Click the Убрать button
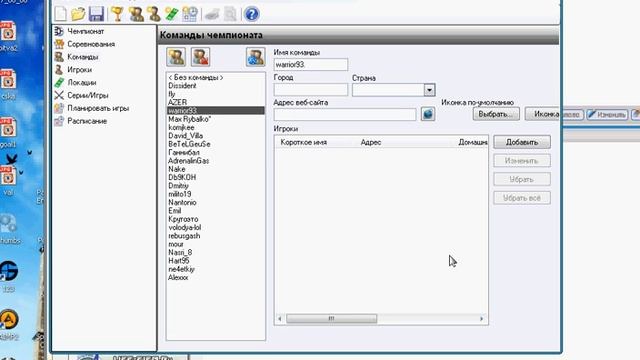The width and height of the screenshot is (640, 360). (x=522, y=179)
